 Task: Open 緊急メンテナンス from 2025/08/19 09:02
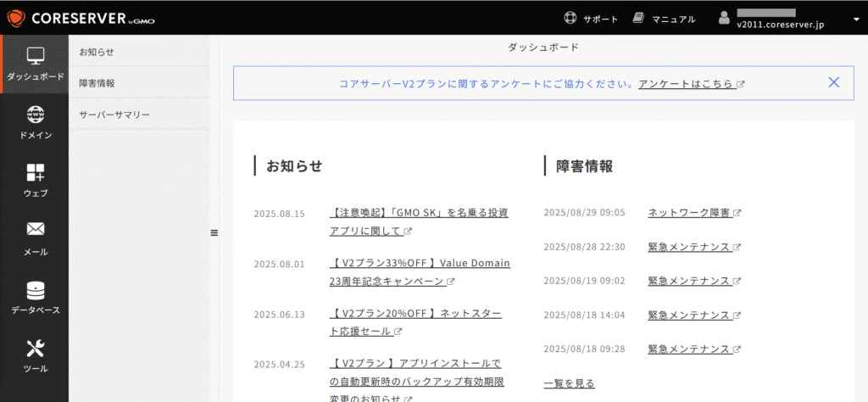click(690, 282)
